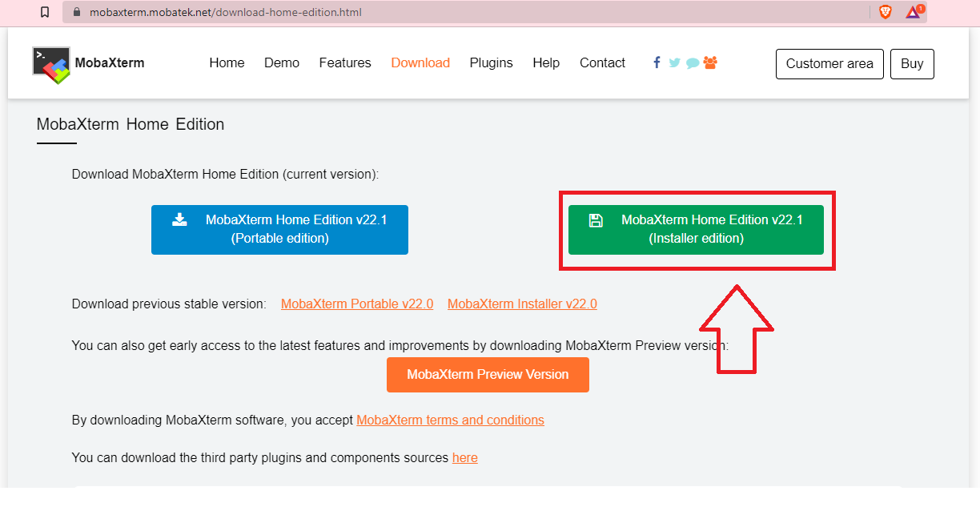Click the Buy button
The height and width of the screenshot is (519, 980).
(912, 63)
